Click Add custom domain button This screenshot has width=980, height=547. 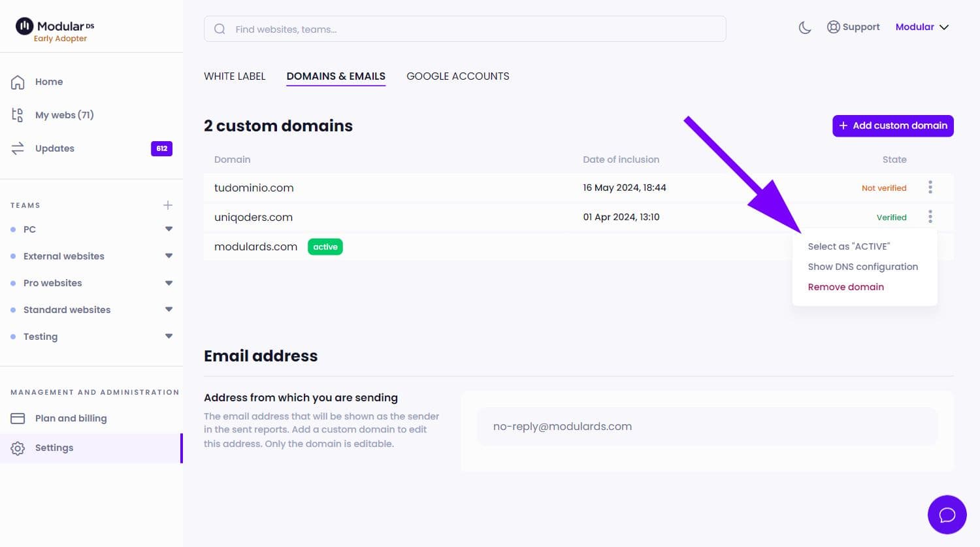point(892,125)
